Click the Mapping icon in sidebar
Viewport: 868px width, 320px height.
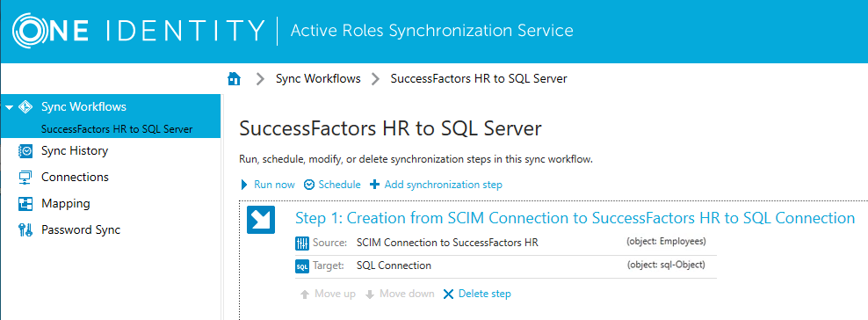coord(25,204)
